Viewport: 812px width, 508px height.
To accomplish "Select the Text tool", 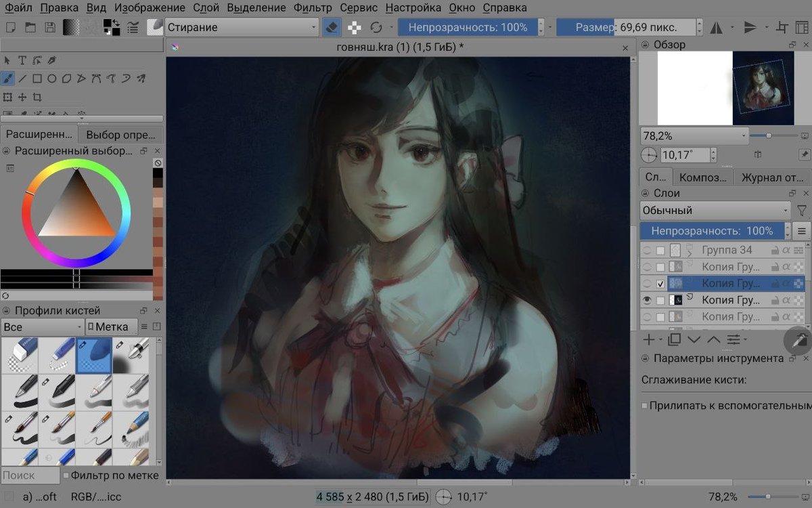I will click(x=22, y=61).
